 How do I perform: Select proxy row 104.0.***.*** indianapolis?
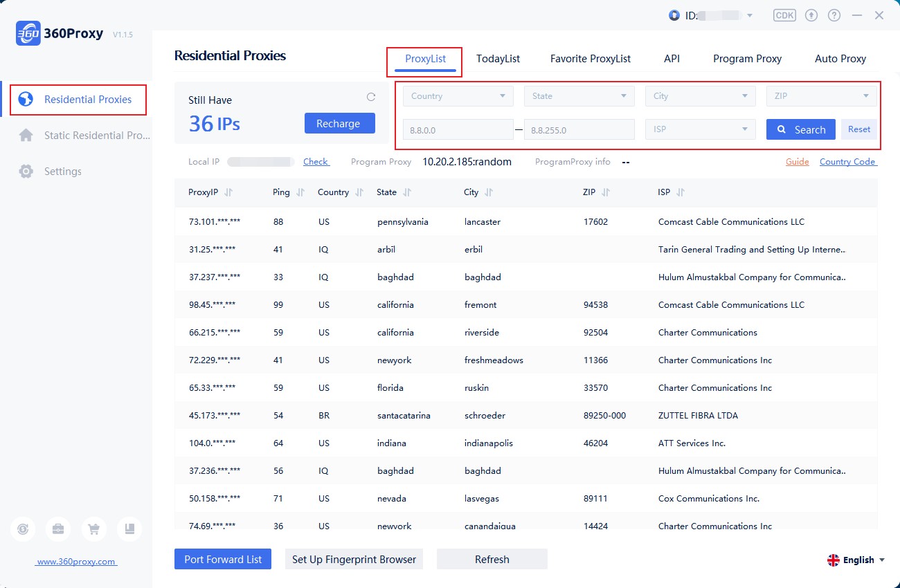(x=526, y=443)
